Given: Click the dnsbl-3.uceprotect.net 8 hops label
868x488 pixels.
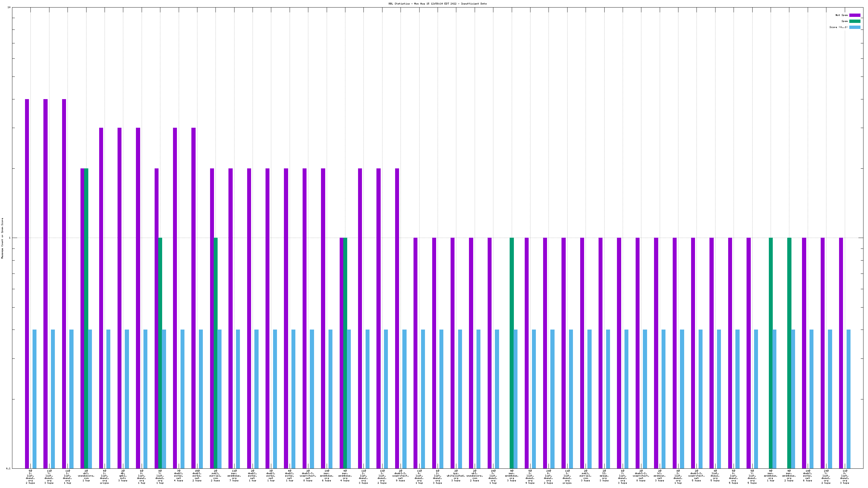Looking at the screenshot, I should coord(308,476).
